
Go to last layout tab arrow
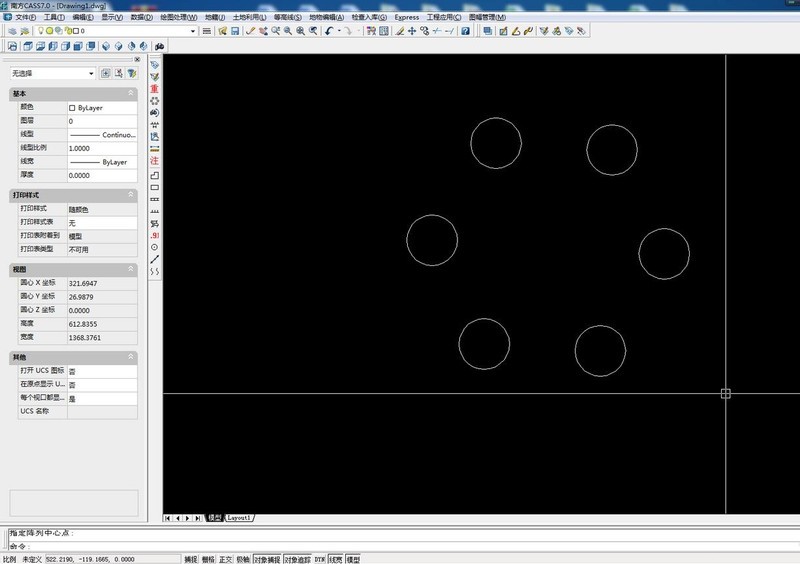pos(197,518)
